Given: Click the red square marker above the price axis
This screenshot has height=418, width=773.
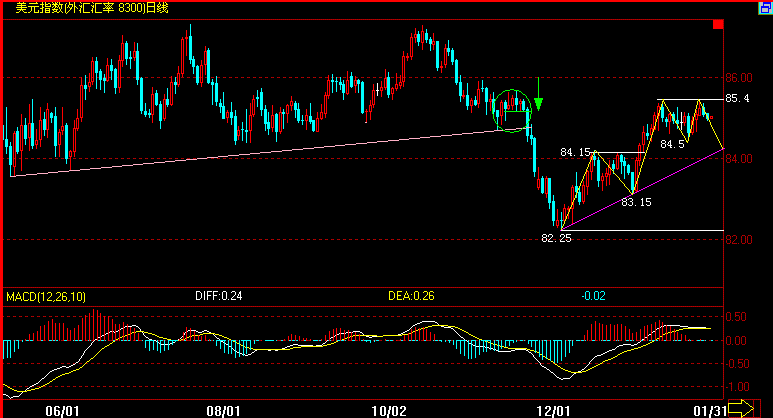Looking at the screenshot, I should coord(718,24).
